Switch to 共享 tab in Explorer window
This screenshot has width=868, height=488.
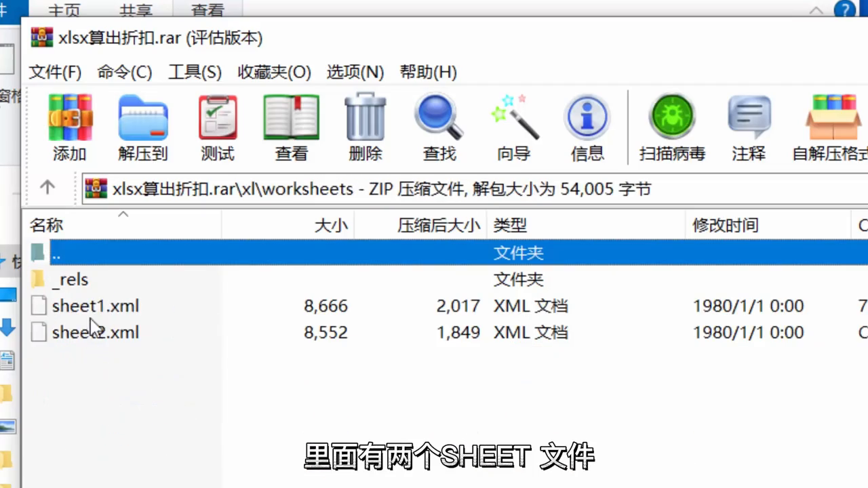pos(136,10)
